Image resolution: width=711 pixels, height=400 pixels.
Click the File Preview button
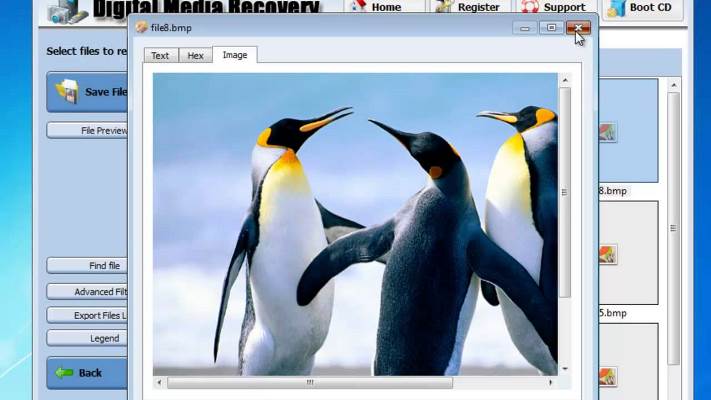88,130
